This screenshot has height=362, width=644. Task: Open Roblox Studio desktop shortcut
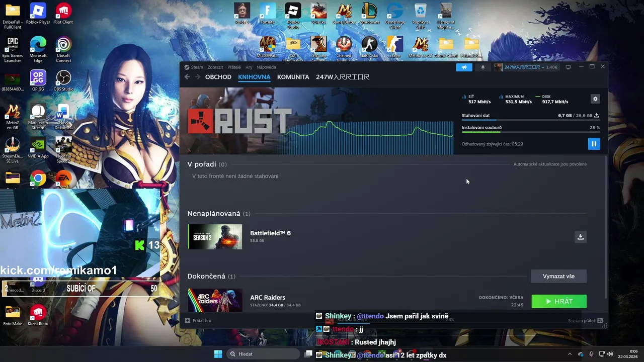coord(293,16)
